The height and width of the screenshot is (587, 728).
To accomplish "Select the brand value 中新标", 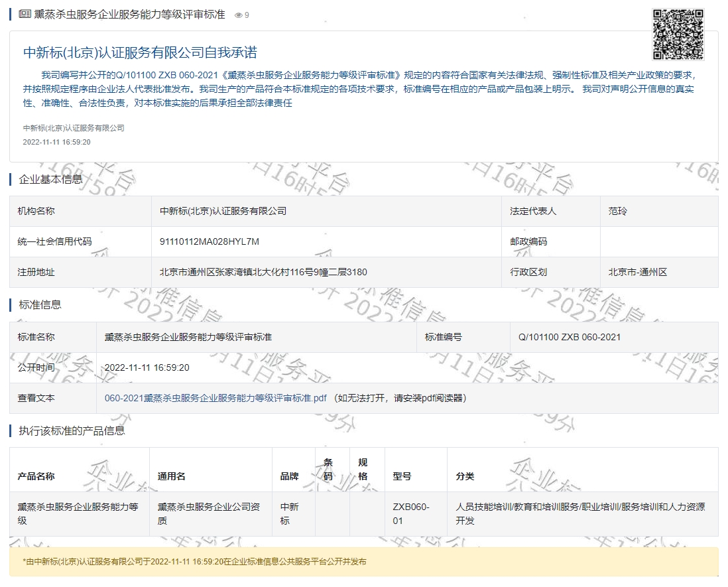I will click(x=289, y=513).
